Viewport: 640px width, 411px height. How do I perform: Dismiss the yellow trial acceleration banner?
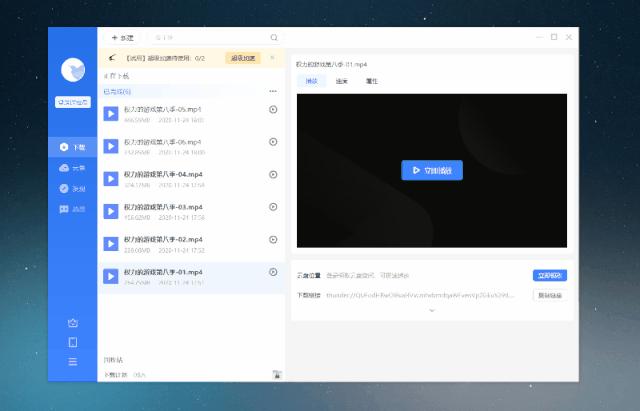(x=272, y=58)
